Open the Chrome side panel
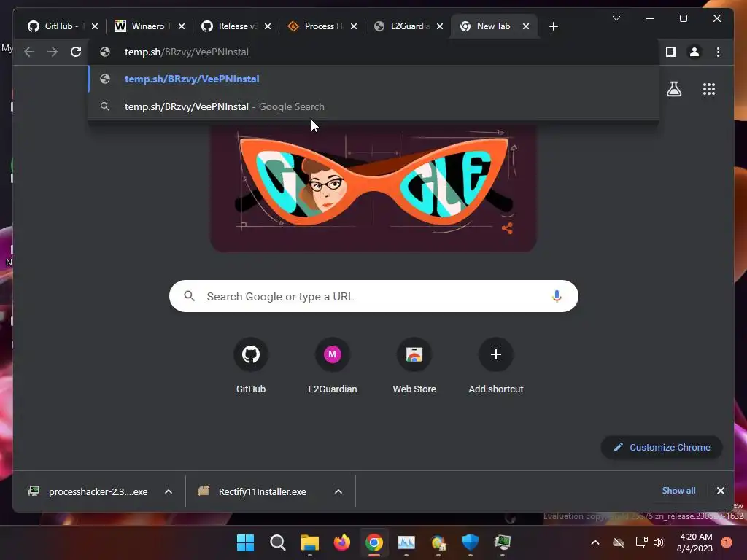747x560 pixels. [x=671, y=52]
